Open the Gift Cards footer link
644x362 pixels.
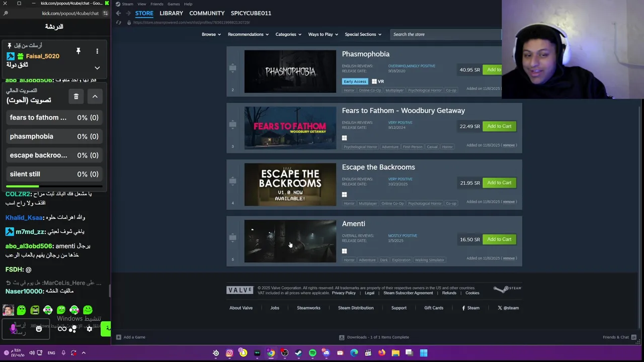(434, 308)
